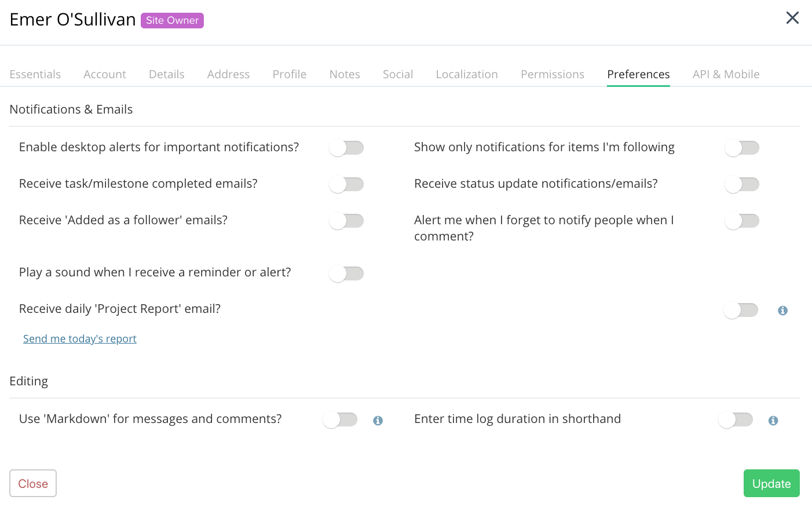Screen dimensions: 812x507
Task: Enable Markdown for messages and comments
Action: coord(340,420)
